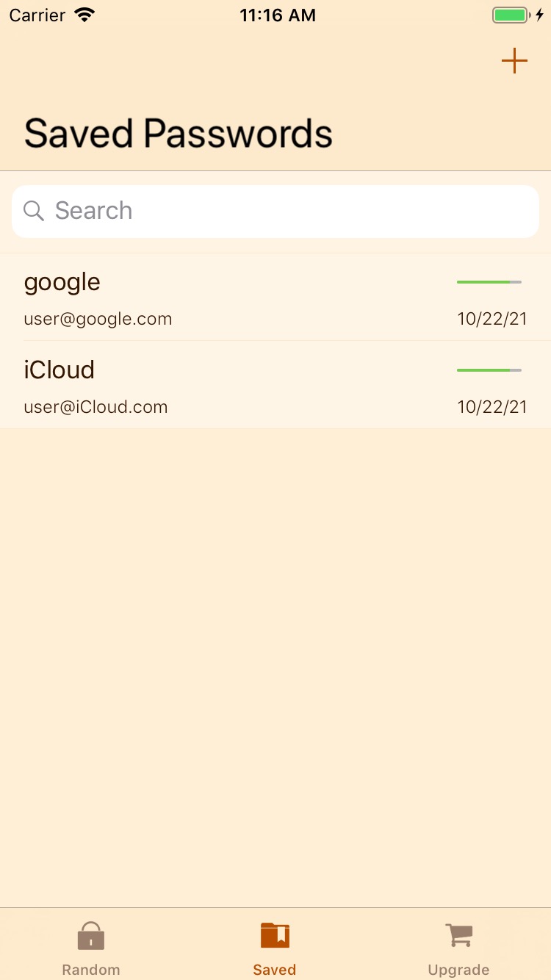Click into the Search field

pos(275,212)
